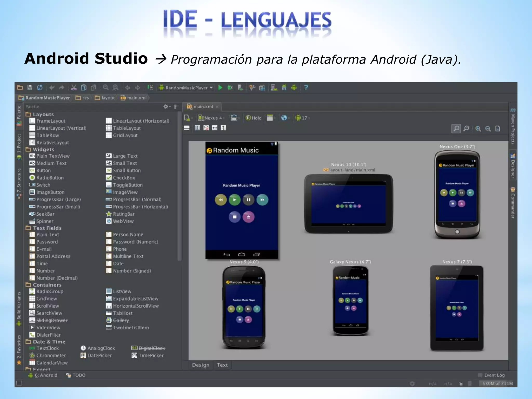Viewport: 532px width, 399px height.
Task: Click the Palette vertical scrollbar
Action: (179, 186)
